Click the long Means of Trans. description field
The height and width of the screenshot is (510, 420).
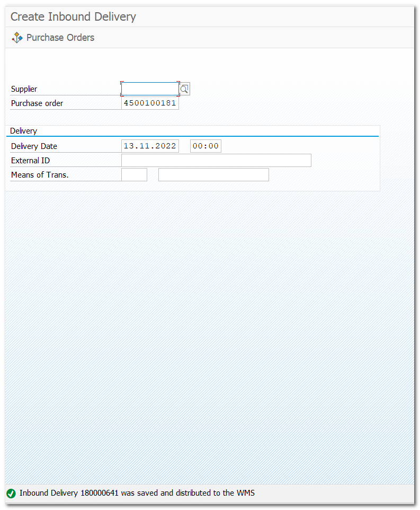pos(213,175)
